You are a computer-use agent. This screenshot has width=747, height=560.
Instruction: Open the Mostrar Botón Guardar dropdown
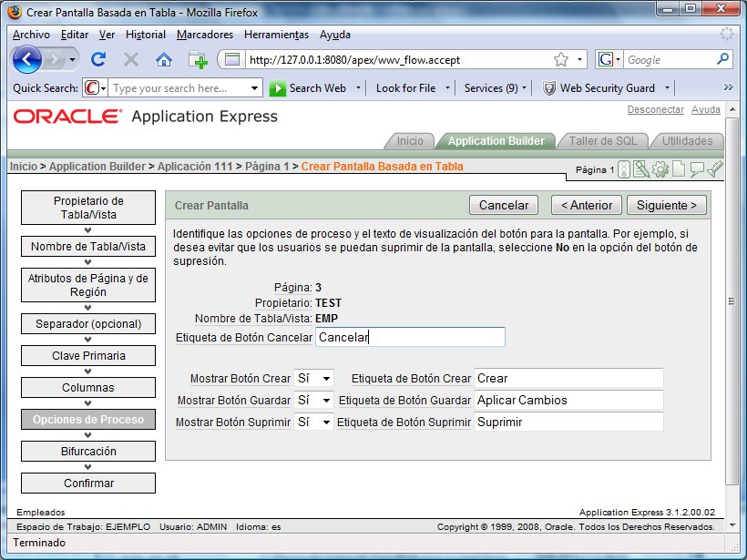point(313,400)
